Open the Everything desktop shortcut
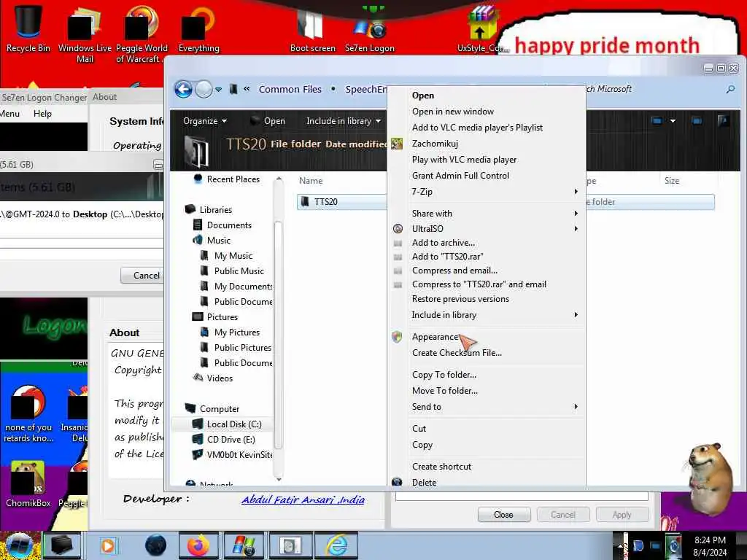 coord(198,28)
